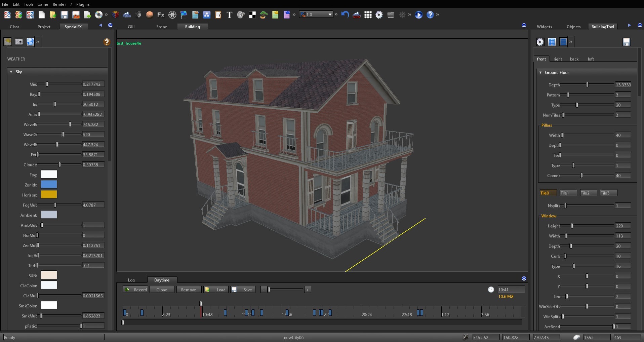Click the Clone button in the Daytime panel

[x=162, y=290]
